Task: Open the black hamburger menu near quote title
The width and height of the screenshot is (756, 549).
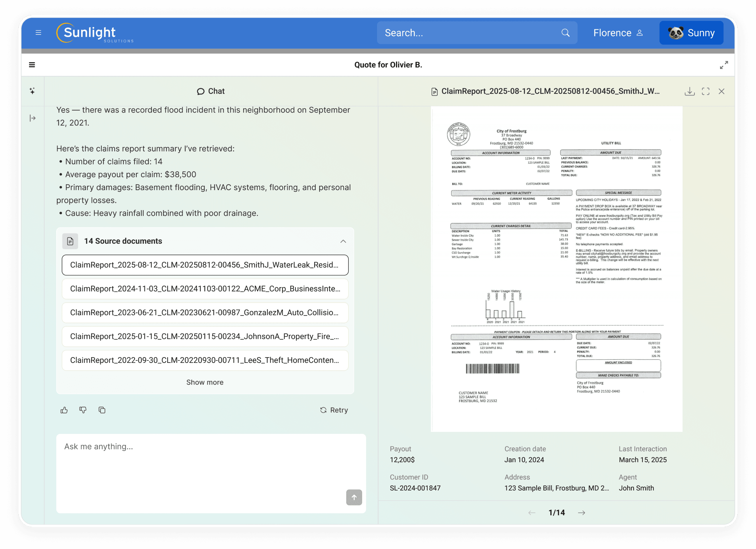Action: click(32, 65)
